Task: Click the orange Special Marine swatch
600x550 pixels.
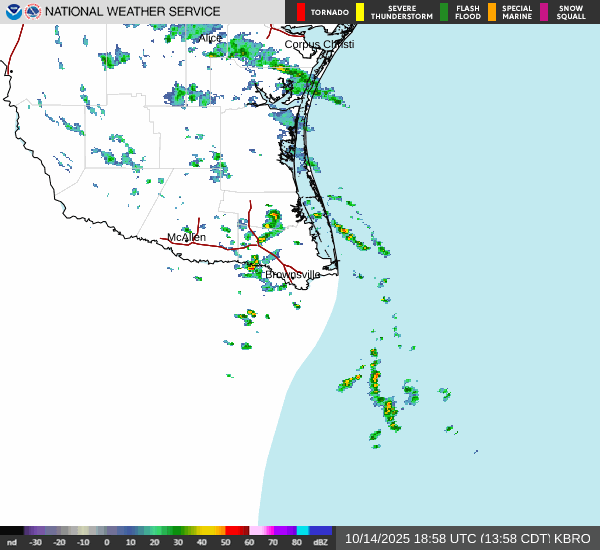Action: coord(492,12)
